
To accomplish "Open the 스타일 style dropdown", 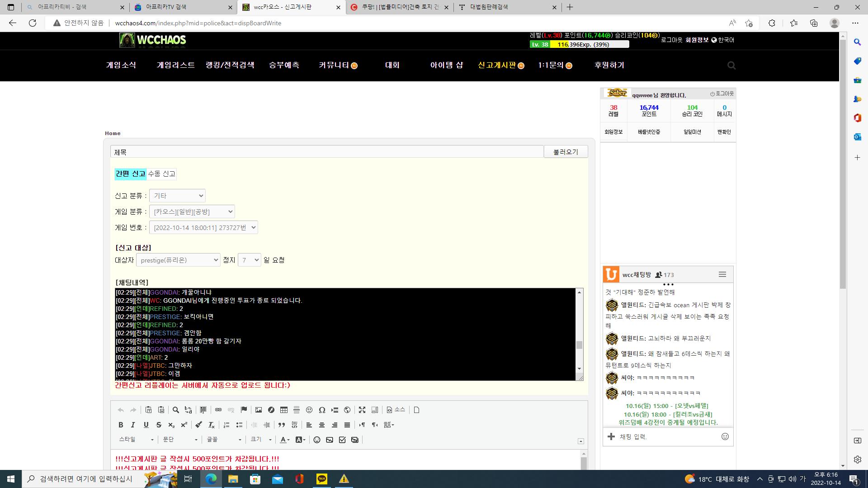I will [136, 440].
